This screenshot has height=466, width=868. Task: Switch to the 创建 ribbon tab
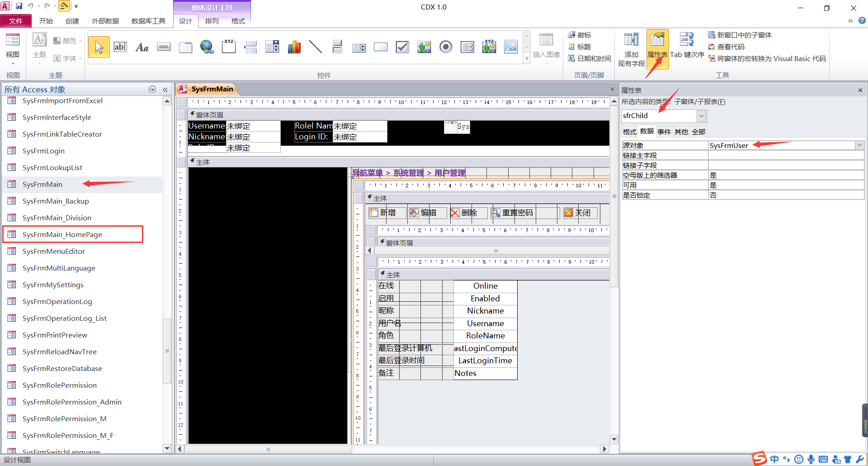tap(72, 21)
